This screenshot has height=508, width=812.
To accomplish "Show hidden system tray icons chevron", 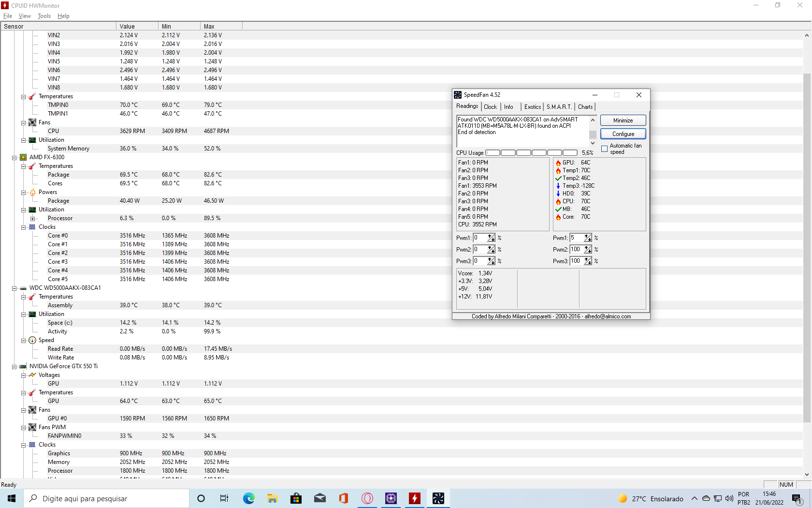I will click(694, 498).
